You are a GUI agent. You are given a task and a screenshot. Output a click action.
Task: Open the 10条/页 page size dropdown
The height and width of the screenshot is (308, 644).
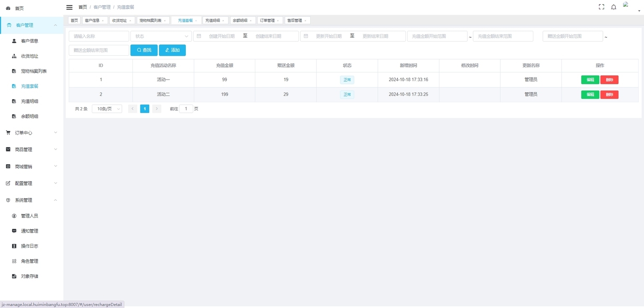107,109
